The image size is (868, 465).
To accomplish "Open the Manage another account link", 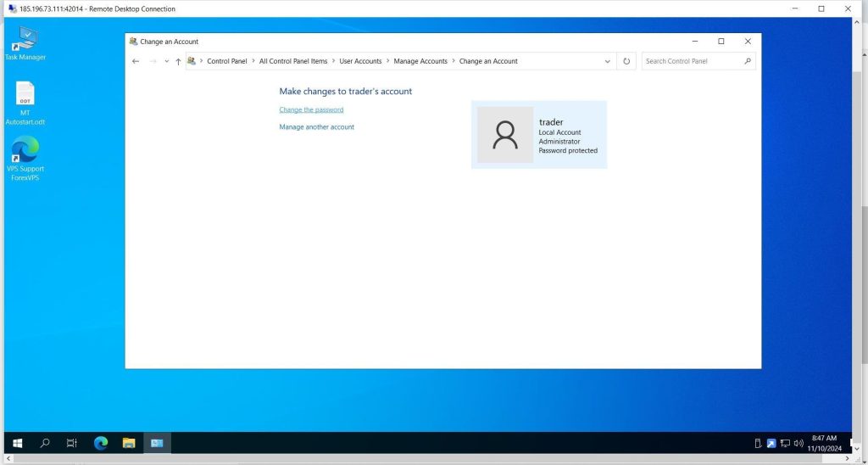I will point(317,127).
